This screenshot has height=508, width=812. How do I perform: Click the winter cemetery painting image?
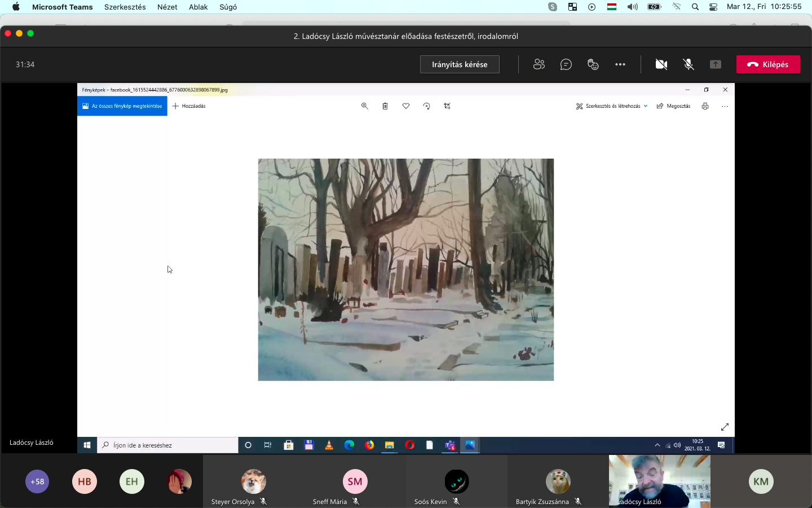pyautogui.click(x=406, y=270)
